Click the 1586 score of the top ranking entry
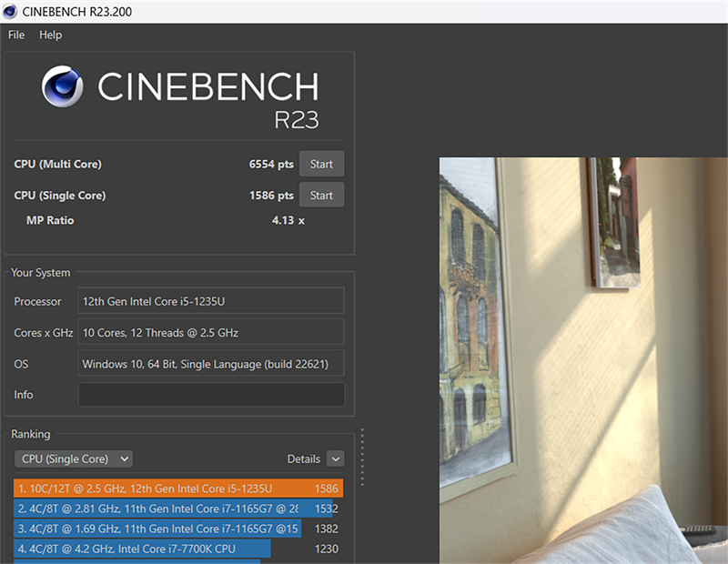The width and height of the screenshot is (728, 564). (x=326, y=488)
